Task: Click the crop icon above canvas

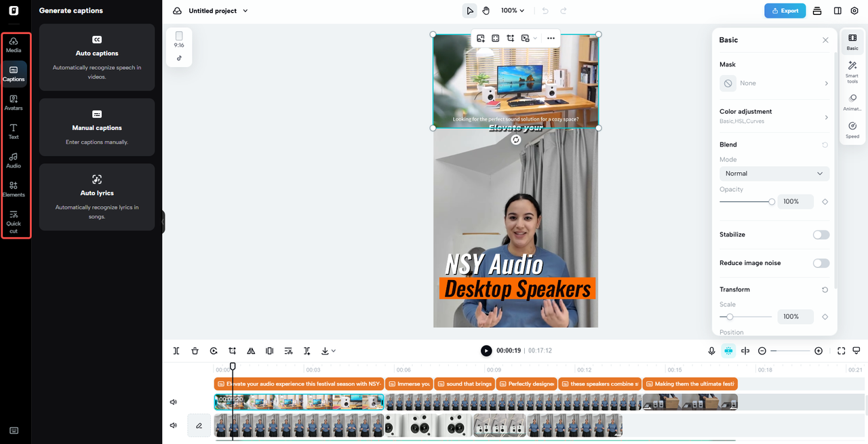Action: [511, 38]
